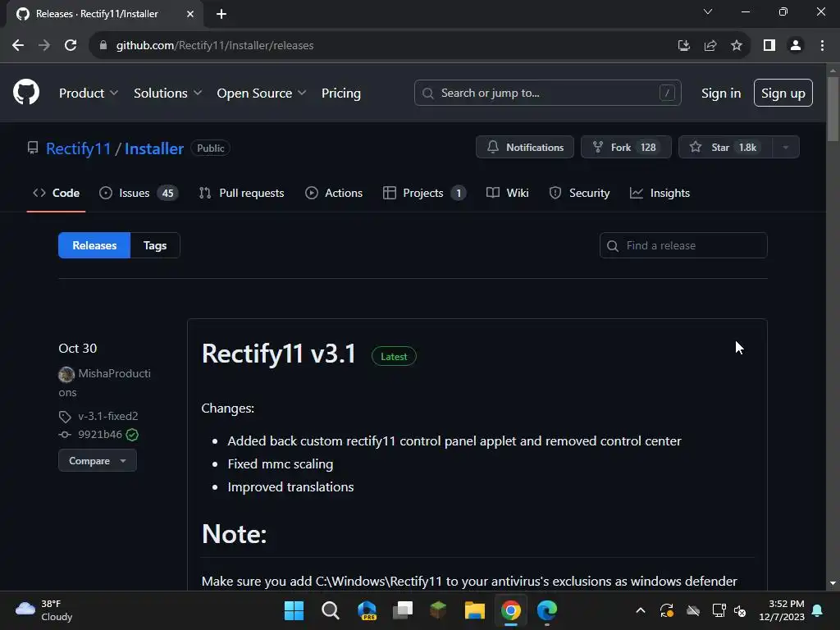
Task: Click the Latest release badge
Action: coord(394,357)
